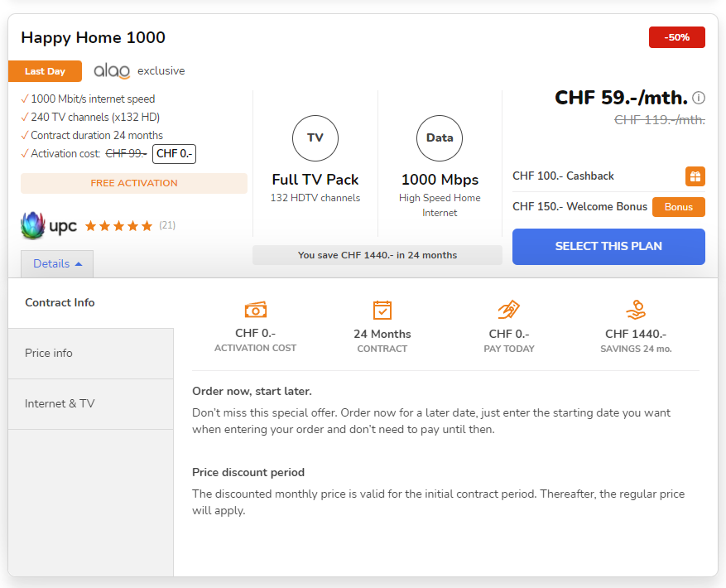Click the Happy Home 1000 plan title
The image size is (726, 588).
[x=93, y=38]
